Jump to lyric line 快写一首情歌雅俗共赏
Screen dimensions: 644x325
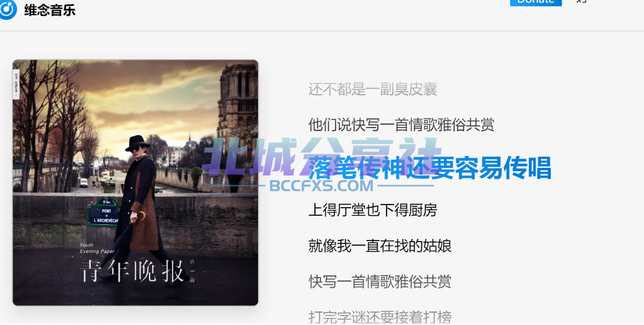click(380, 282)
